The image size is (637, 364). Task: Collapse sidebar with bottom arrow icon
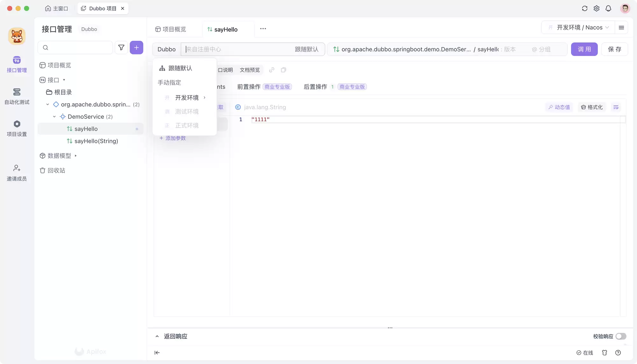click(x=157, y=353)
